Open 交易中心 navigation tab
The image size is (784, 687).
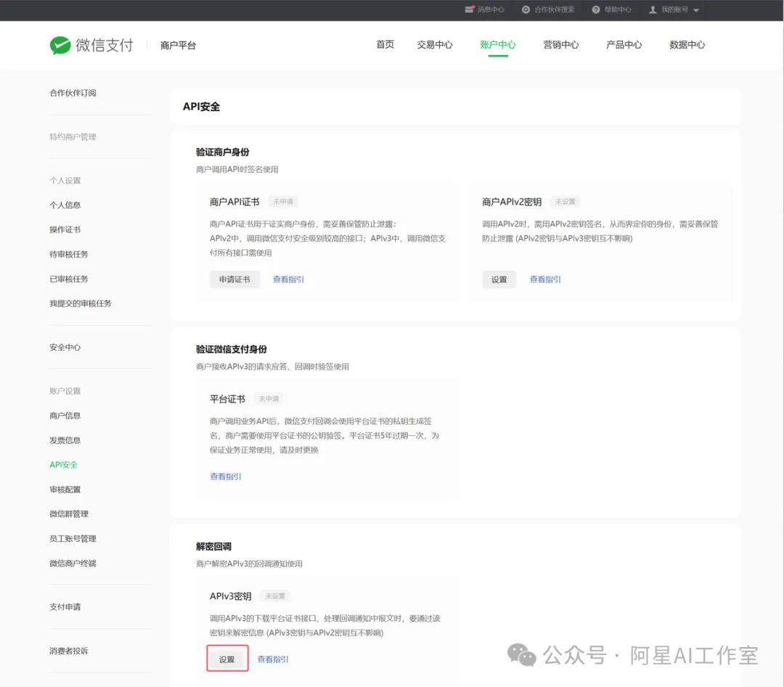tap(435, 44)
